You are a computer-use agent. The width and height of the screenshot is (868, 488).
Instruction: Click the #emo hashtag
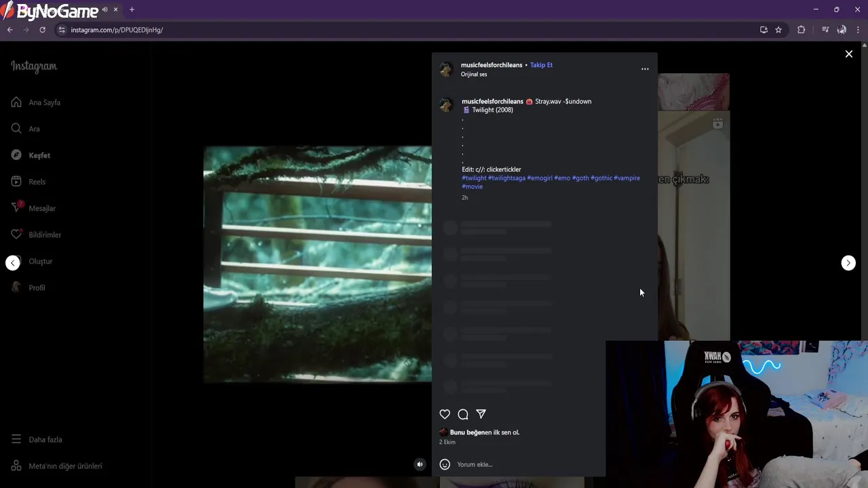point(562,178)
